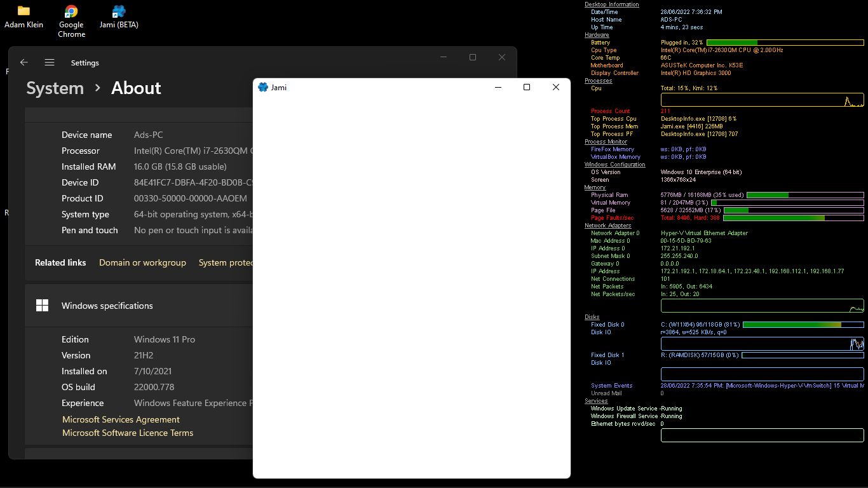The image size is (868, 488).
Task: Click the Fixed Disk 1 RAMDISK bar
Action: coord(803,355)
